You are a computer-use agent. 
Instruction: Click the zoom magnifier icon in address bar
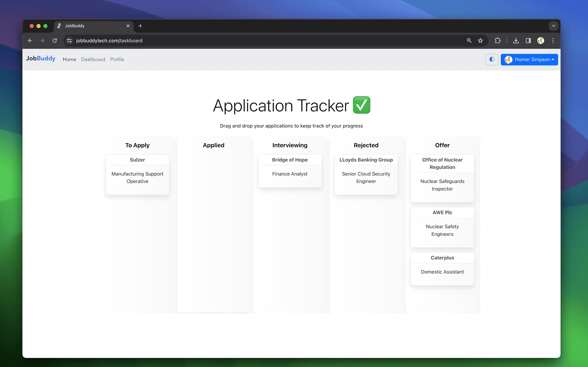pos(469,41)
